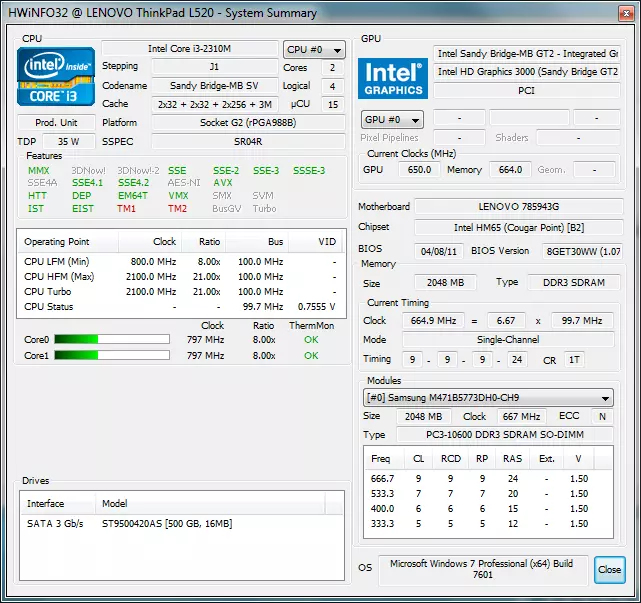Image resolution: width=641 pixels, height=603 pixels.
Task: Click the BIOS date 04/08/11
Action: 439,251
